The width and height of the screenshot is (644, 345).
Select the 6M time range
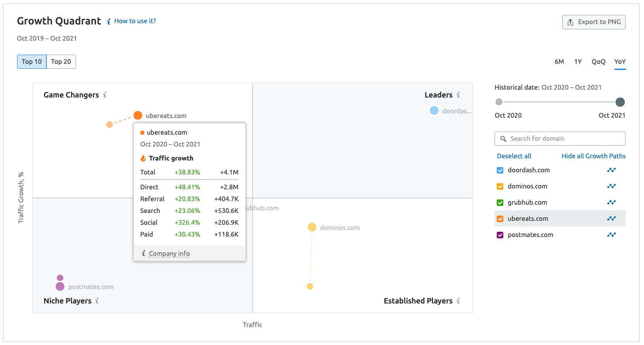coord(559,62)
